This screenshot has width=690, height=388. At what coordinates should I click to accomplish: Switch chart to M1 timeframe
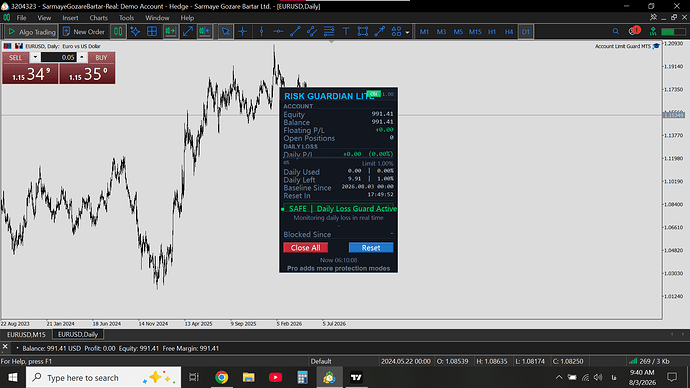tap(424, 32)
